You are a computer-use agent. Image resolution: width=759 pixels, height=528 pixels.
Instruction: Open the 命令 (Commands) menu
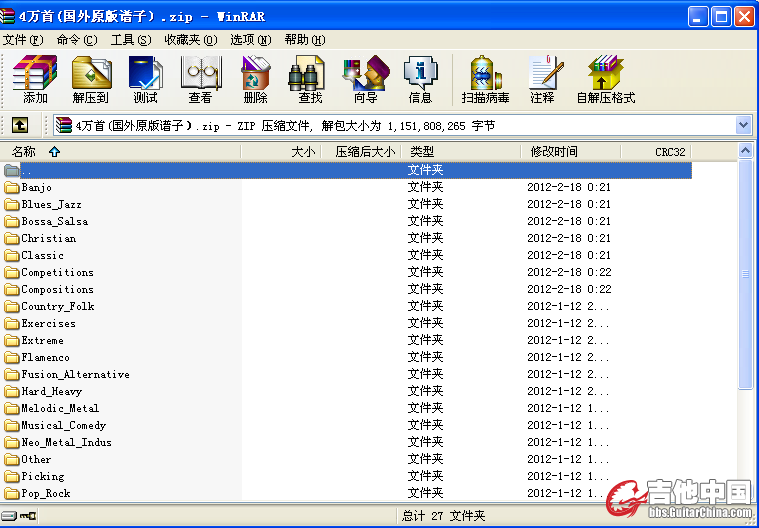tap(77, 40)
